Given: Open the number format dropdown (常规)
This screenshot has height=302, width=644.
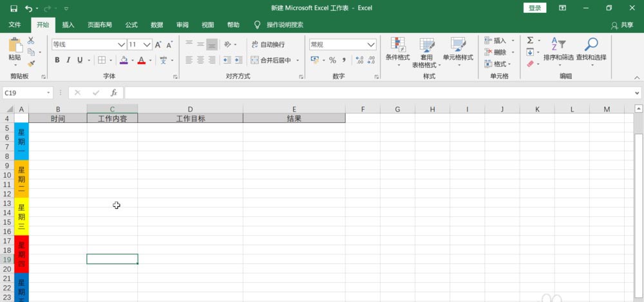Looking at the screenshot, I should 372,44.
